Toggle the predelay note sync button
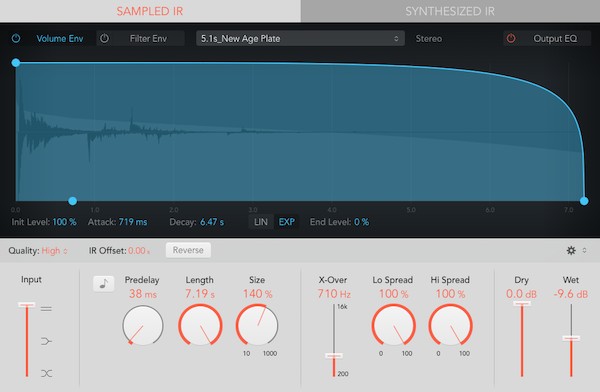600x392 pixels. point(103,284)
